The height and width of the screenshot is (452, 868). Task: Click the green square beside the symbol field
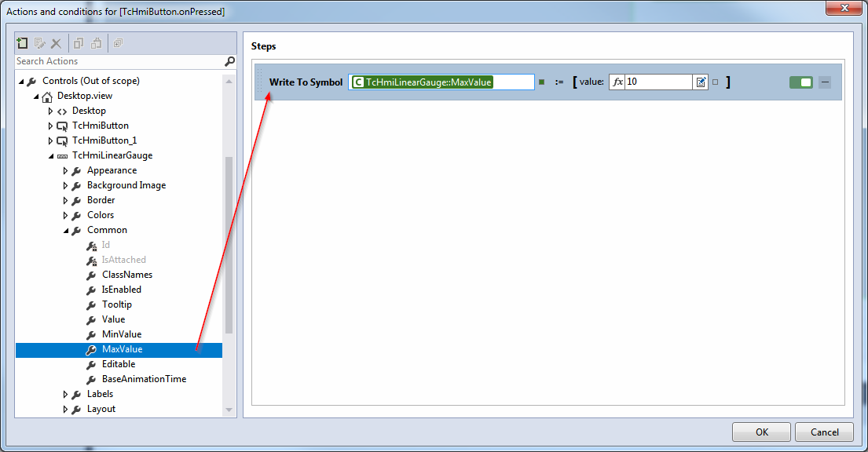pyautogui.click(x=542, y=82)
